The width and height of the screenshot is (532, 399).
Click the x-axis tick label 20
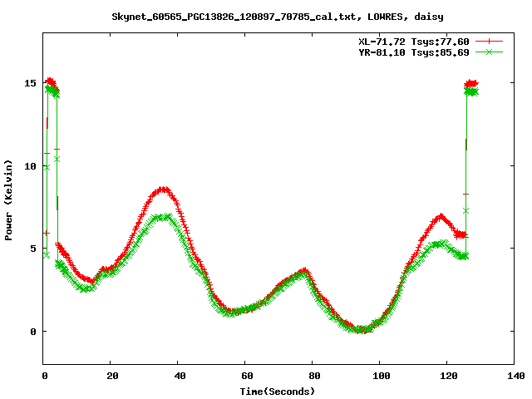point(112,376)
